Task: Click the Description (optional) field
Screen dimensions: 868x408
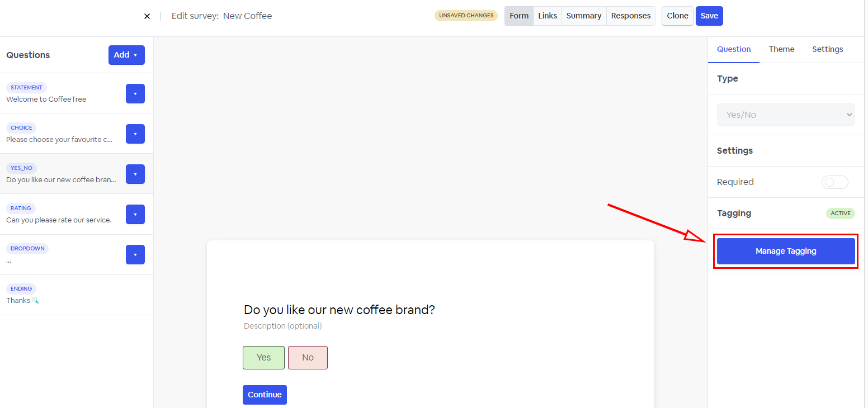Action: 282,326
